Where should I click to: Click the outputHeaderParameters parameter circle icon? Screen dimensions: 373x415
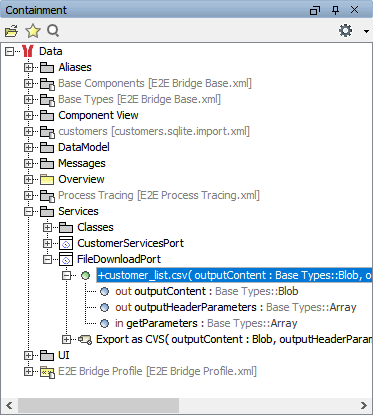point(105,308)
